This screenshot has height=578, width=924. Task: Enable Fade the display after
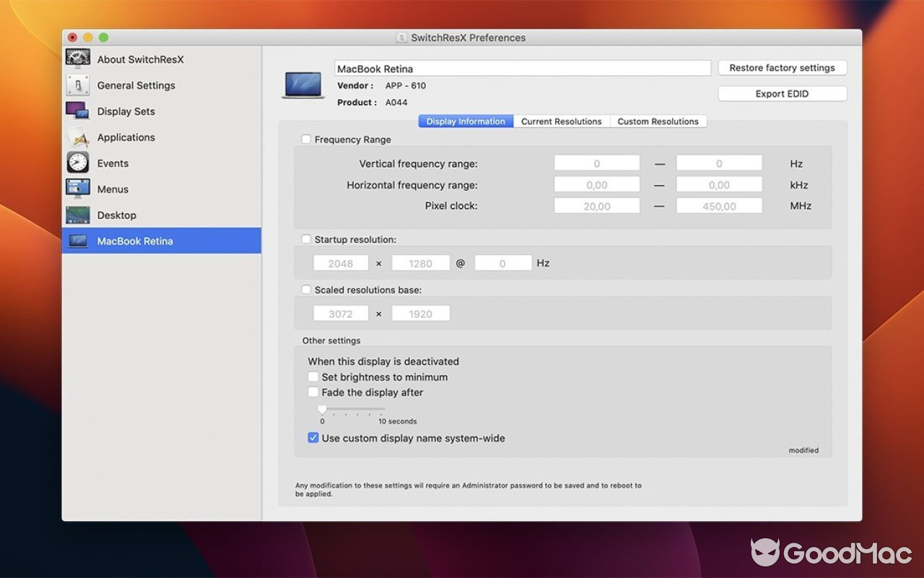(313, 392)
